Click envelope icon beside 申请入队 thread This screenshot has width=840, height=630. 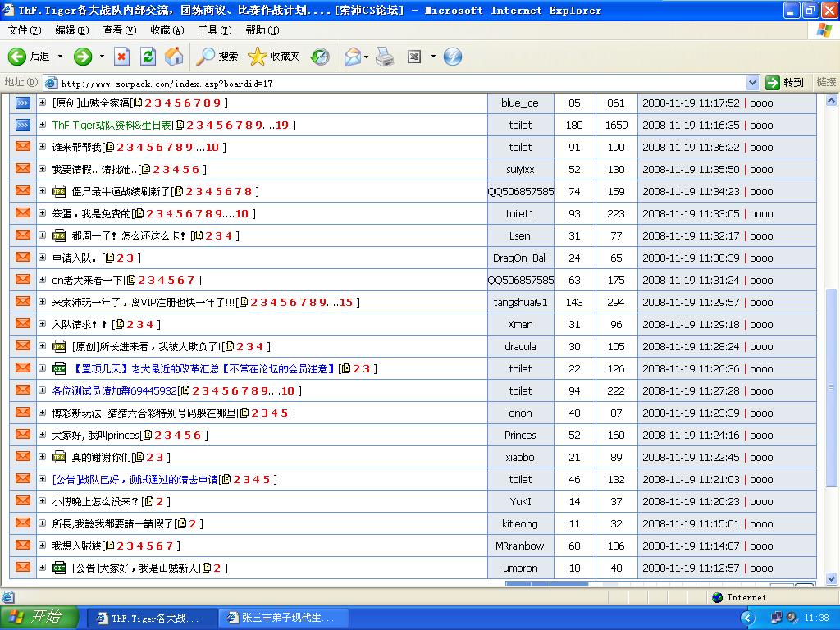tap(23, 257)
